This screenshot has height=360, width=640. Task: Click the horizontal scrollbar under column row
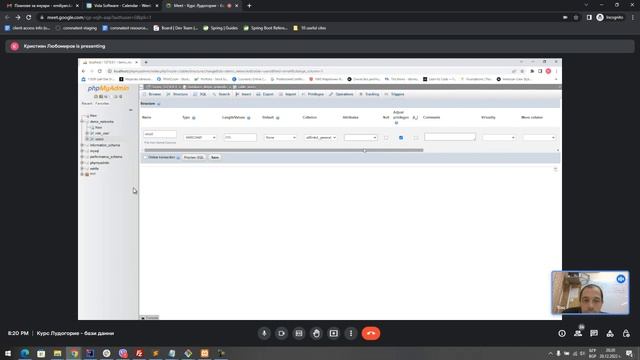(284, 150)
